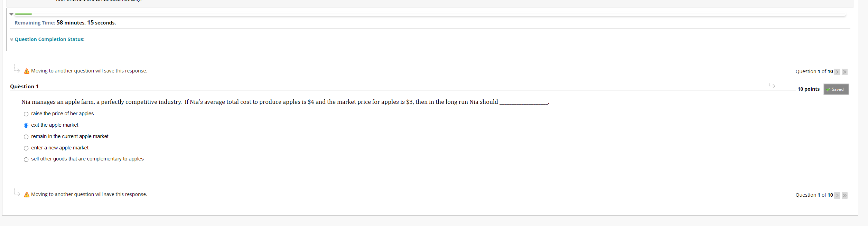Click the Saved status button

(836, 89)
